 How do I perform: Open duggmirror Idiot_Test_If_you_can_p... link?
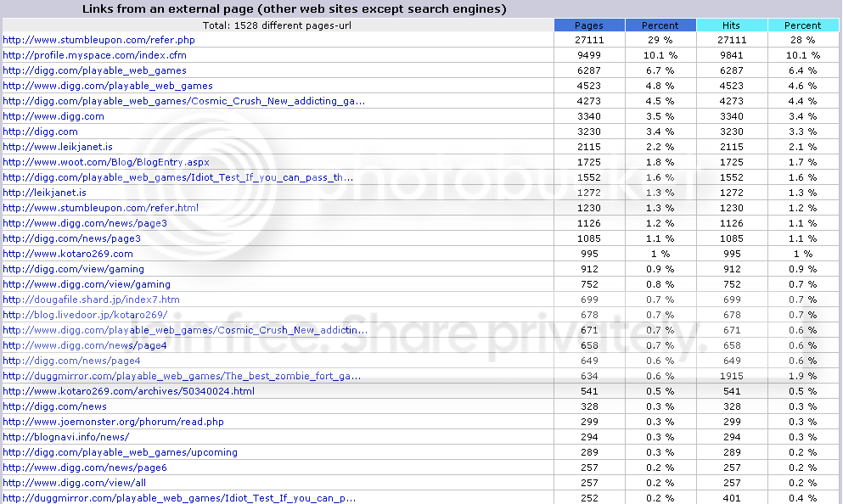(x=180, y=498)
